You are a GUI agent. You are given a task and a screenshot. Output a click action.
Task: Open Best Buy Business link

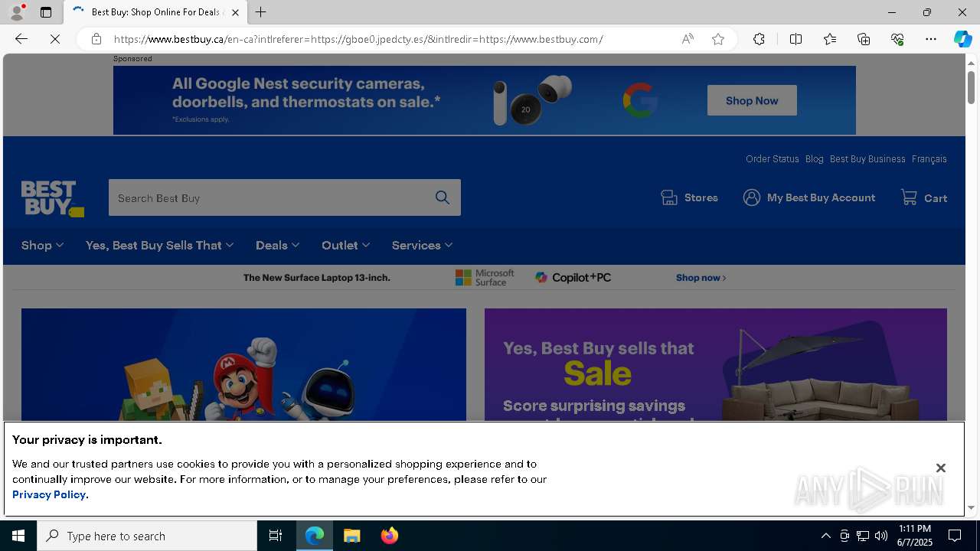(x=867, y=159)
